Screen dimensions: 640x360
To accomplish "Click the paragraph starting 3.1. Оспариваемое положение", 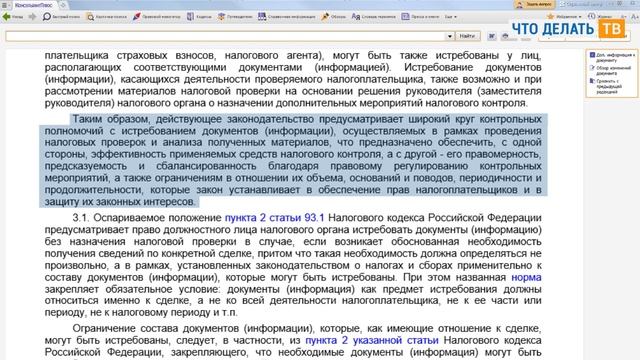I will coord(293,265).
